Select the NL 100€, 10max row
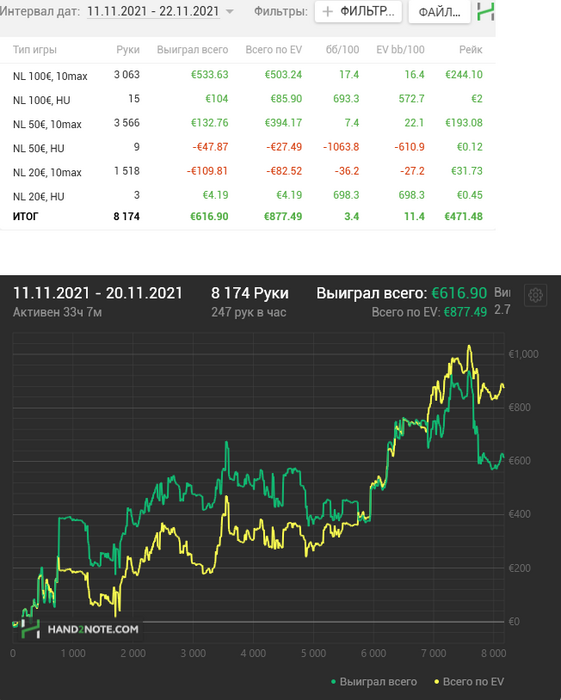561x700 pixels. click(248, 75)
